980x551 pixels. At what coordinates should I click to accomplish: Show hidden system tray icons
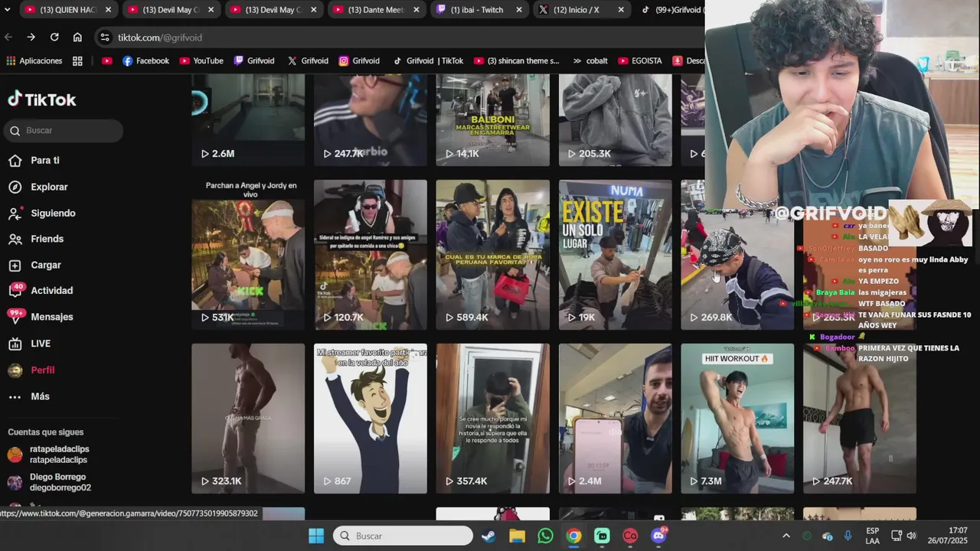pyautogui.click(x=786, y=536)
